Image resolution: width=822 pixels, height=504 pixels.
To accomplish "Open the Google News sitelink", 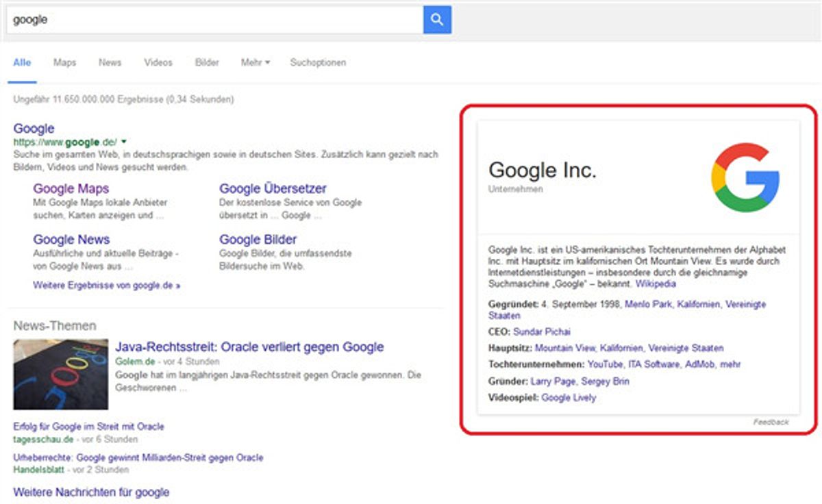I will [71, 240].
